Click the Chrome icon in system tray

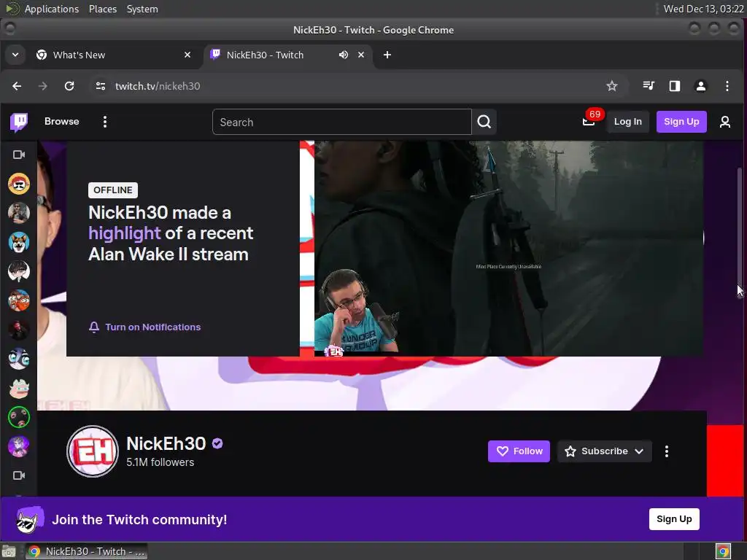(723, 551)
